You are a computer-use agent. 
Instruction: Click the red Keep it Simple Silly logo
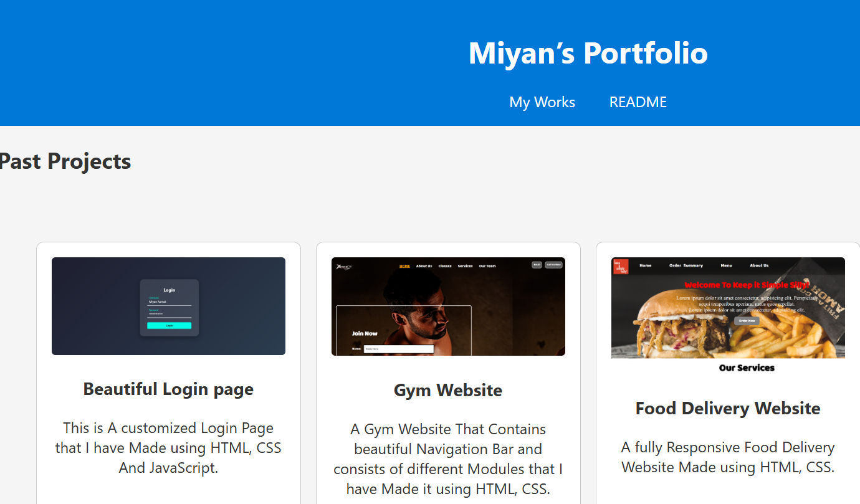click(621, 266)
